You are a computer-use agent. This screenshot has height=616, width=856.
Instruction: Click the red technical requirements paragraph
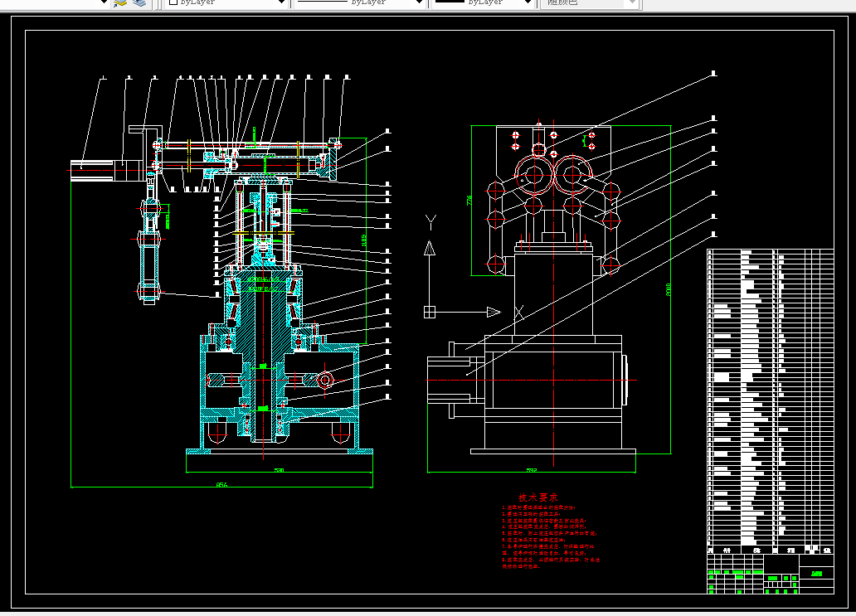(x=550, y=537)
